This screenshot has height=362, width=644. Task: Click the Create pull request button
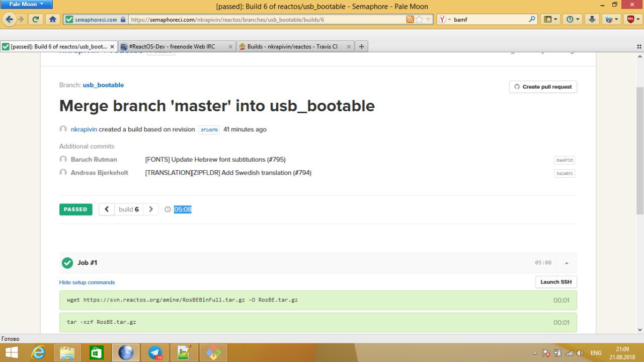[x=543, y=87]
